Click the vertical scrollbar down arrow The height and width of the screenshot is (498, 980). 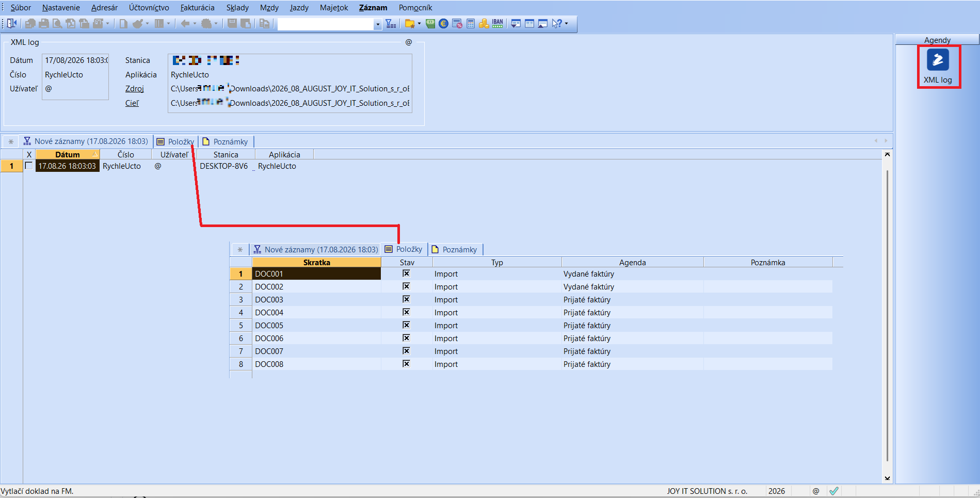pyautogui.click(x=887, y=478)
